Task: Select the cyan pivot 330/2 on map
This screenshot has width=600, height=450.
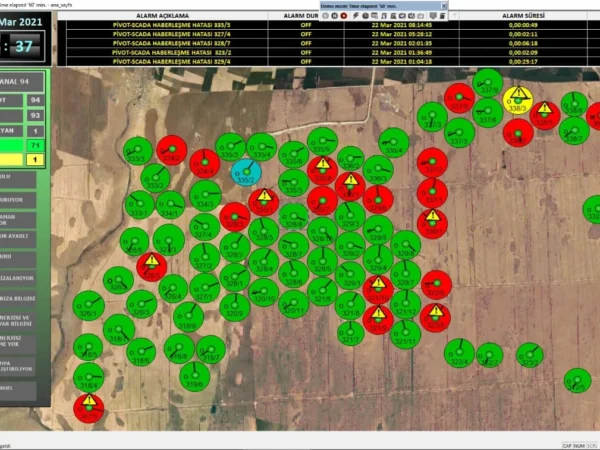Action: [245, 172]
